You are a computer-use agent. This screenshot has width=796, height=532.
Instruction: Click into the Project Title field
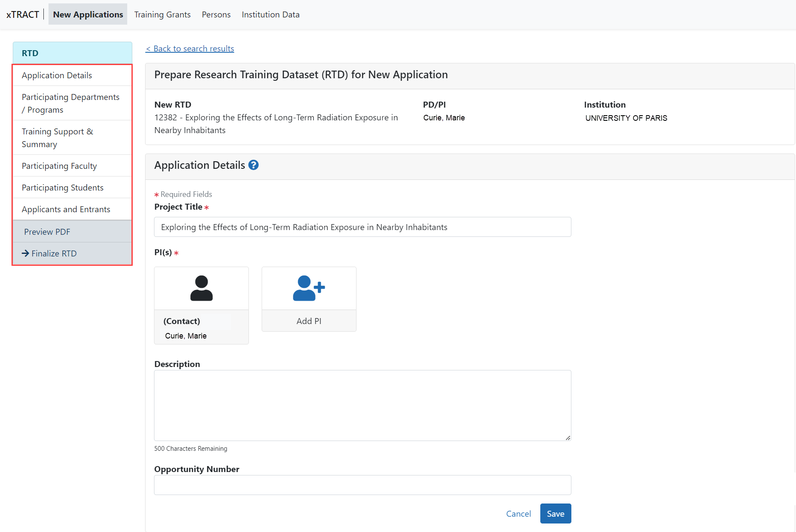pyautogui.click(x=362, y=227)
